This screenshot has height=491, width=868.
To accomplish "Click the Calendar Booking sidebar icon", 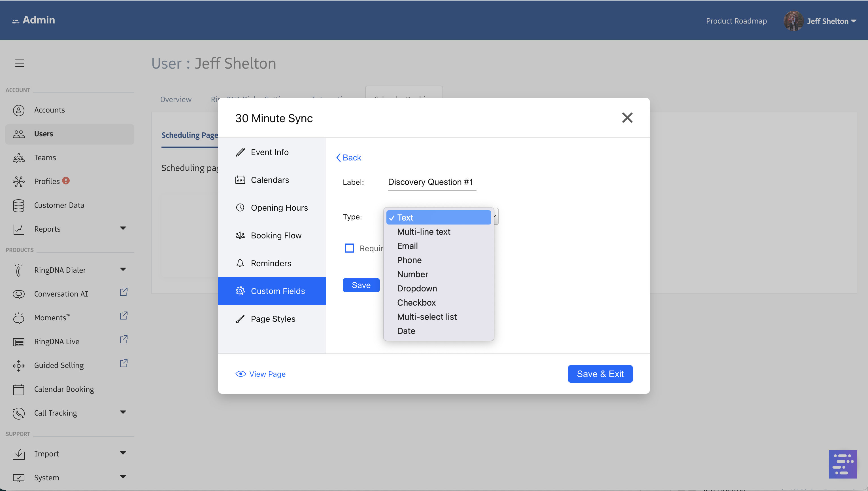I will pos(18,389).
